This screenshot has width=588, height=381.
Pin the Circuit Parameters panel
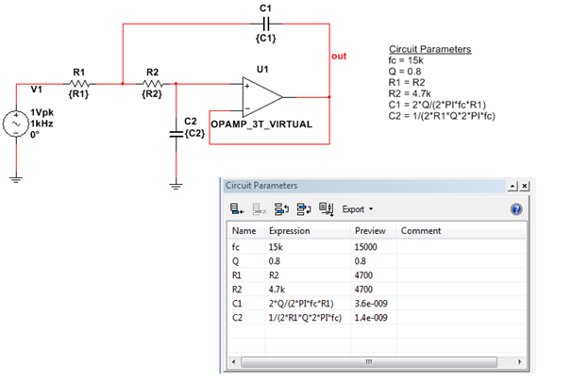tap(511, 187)
